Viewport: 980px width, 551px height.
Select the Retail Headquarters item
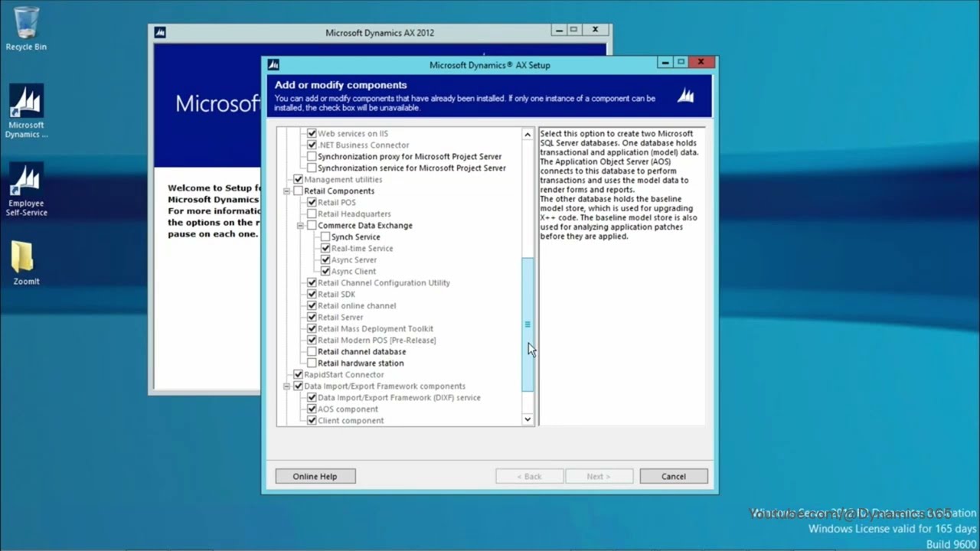click(354, 214)
